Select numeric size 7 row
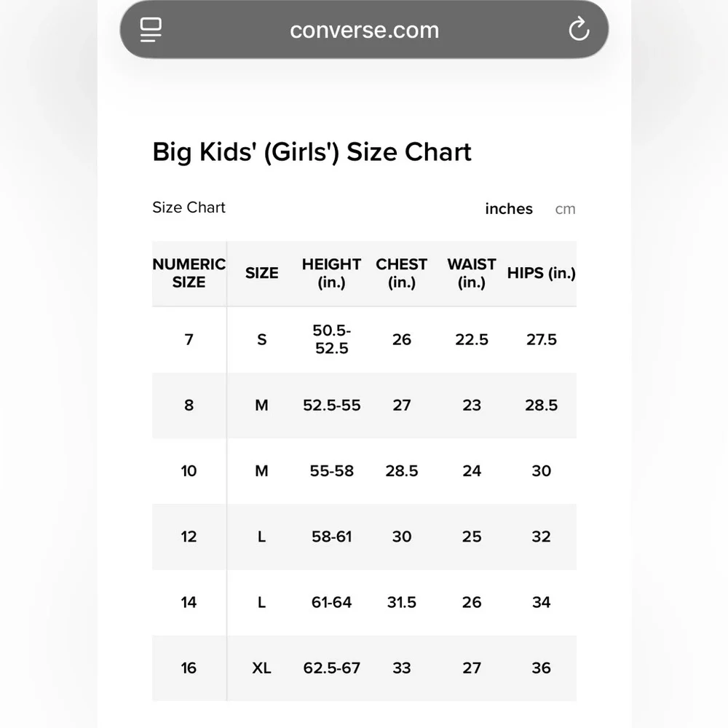728x728 pixels. [x=364, y=339]
